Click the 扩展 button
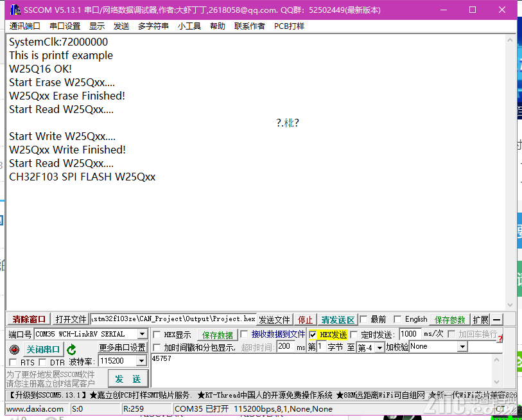This screenshot has width=522, height=420. pos(480,320)
